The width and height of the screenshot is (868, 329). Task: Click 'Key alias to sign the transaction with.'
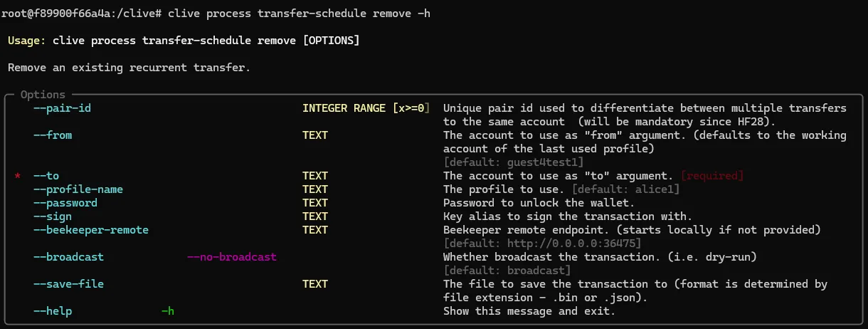coord(568,216)
